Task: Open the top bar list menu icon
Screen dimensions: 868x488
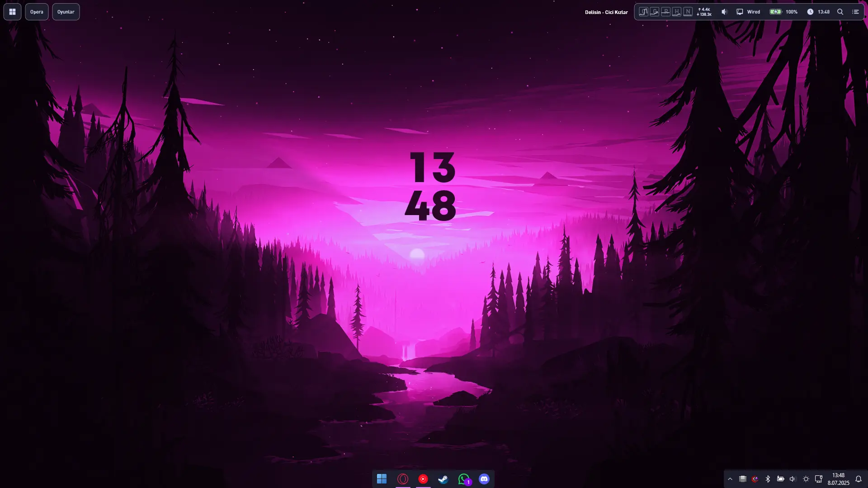Action: [x=855, y=12]
